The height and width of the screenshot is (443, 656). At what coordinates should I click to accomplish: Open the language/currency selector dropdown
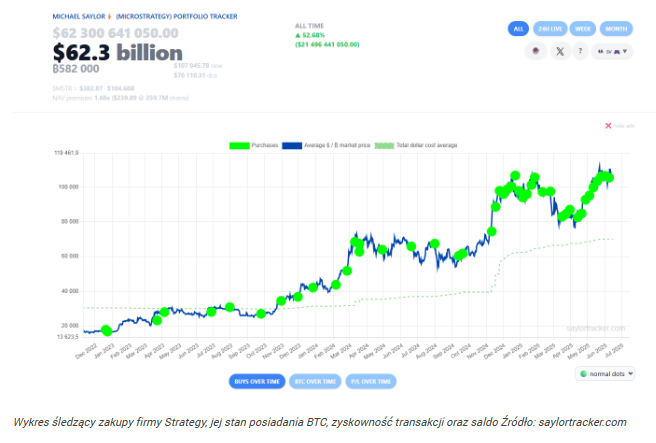pyautogui.click(x=612, y=51)
